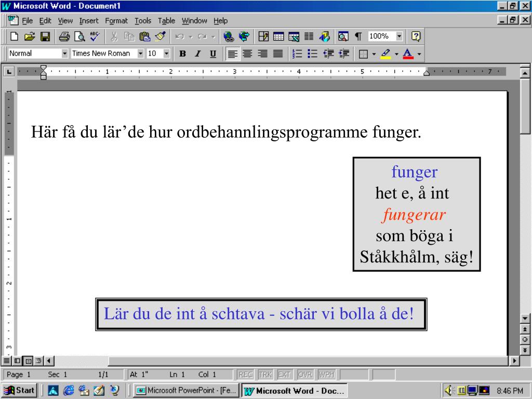Viewport: 532px width, 399px height.
Task: Open the File menu
Action: (x=28, y=21)
